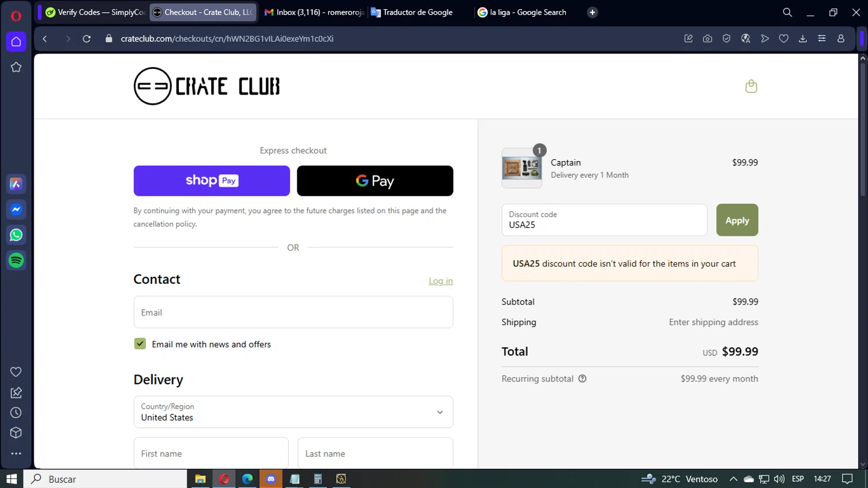868x488 pixels.
Task: Open Pinboards heart icon in sidebar
Action: tap(16, 372)
